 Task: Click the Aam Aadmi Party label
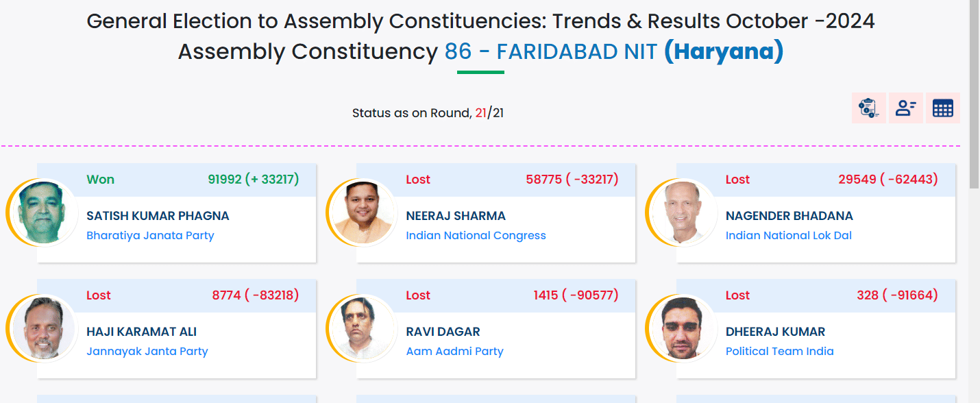(x=454, y=352)
